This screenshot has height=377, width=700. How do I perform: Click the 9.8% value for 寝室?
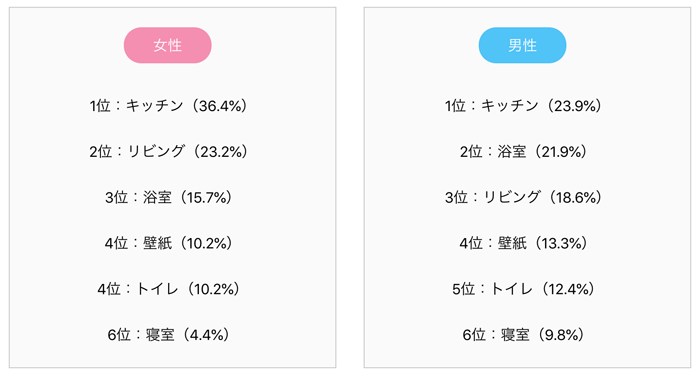(x=560, y=335)
